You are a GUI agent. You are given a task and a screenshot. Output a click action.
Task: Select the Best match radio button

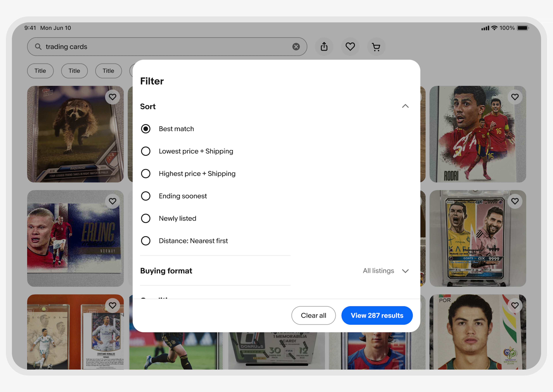tap(146, 129)
